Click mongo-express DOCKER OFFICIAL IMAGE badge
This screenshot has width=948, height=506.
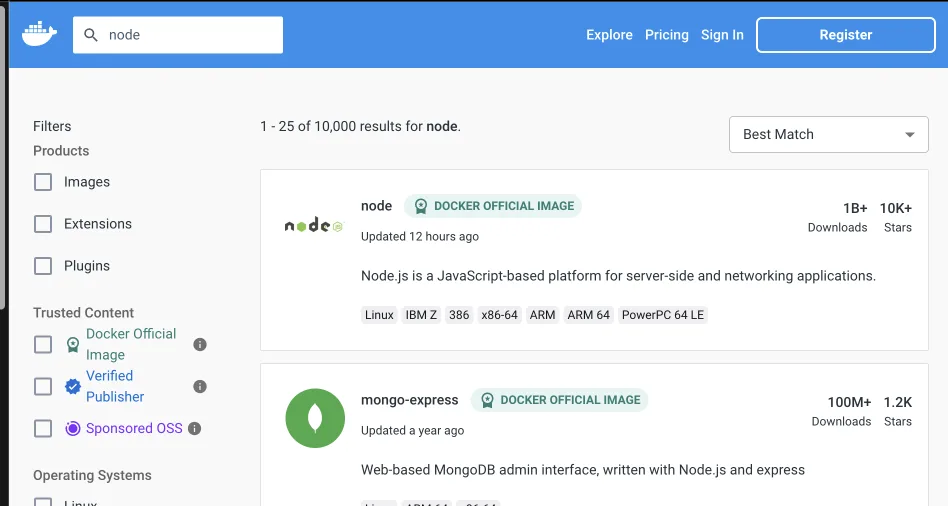point(559,400)
